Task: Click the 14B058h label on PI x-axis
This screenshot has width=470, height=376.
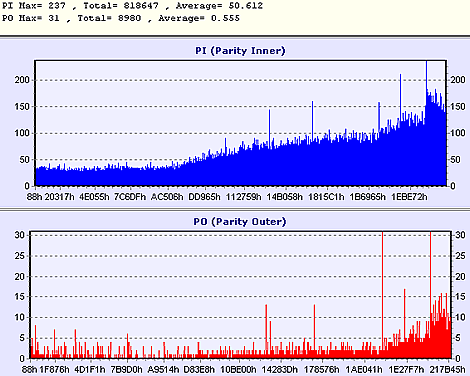Action: pos(285,197)
